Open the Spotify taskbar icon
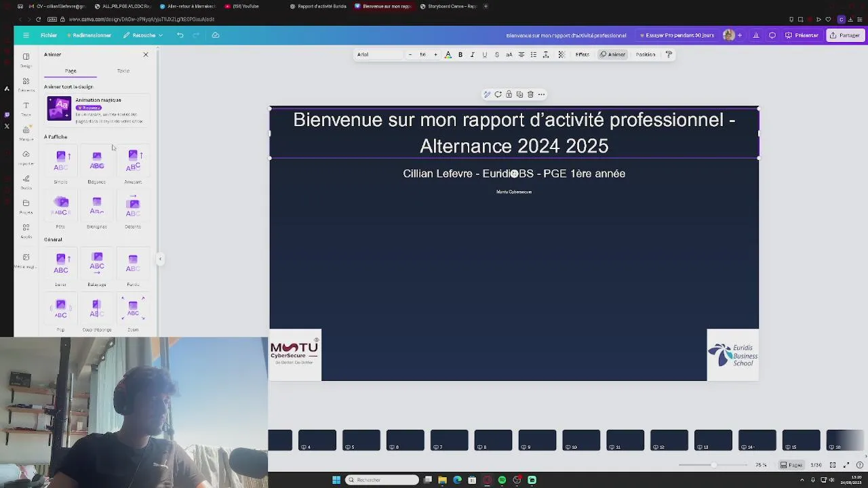This screenshot has height=488, width=868. (502, 480)
